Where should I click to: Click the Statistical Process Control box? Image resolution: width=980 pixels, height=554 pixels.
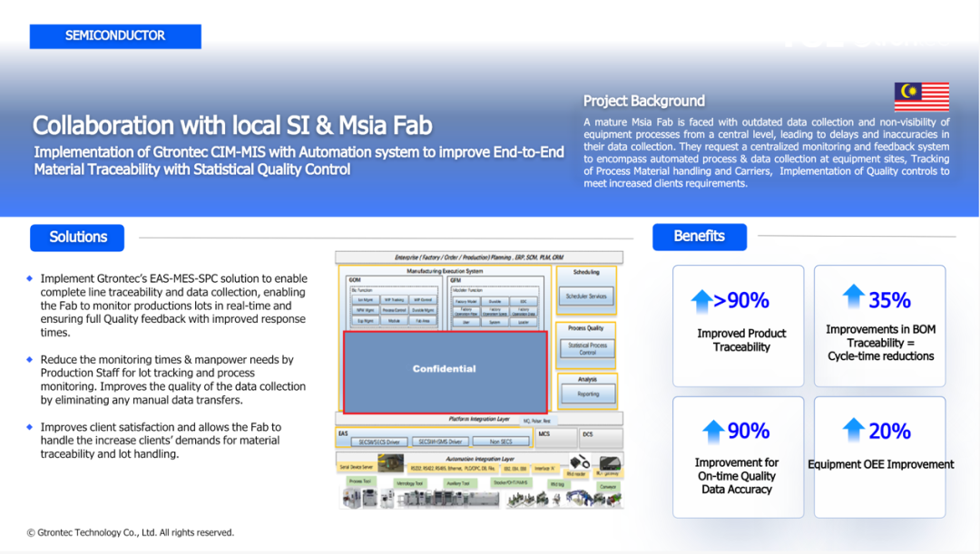[587, 348]
